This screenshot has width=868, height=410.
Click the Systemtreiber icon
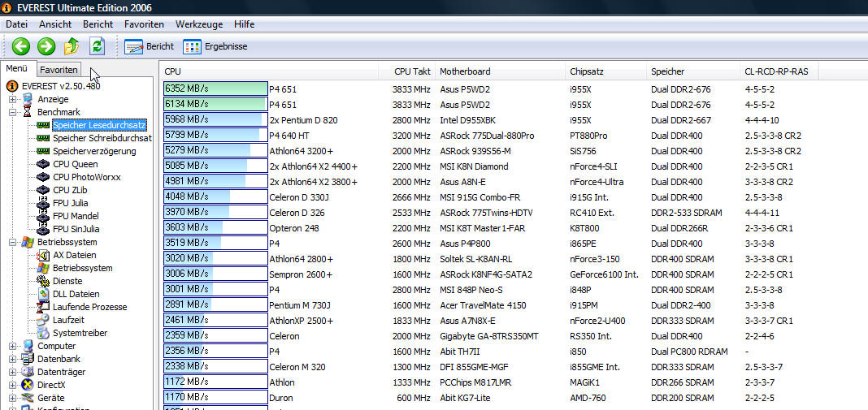tap(43, 333)
